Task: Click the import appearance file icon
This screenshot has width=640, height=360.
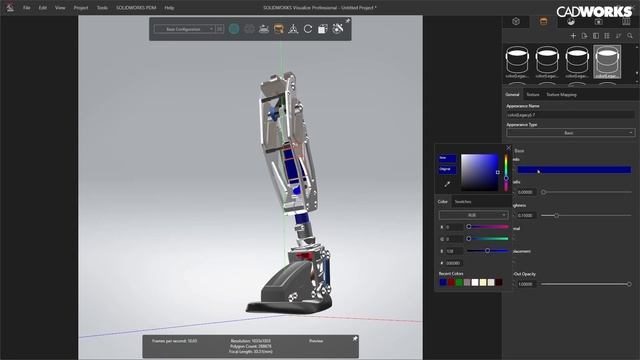Action: [x=584, y=36]
